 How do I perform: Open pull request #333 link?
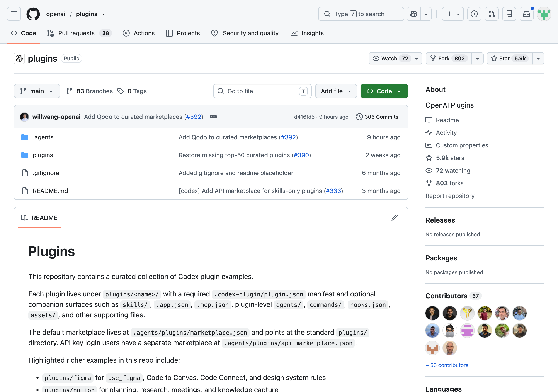click(x=333, y=191)
